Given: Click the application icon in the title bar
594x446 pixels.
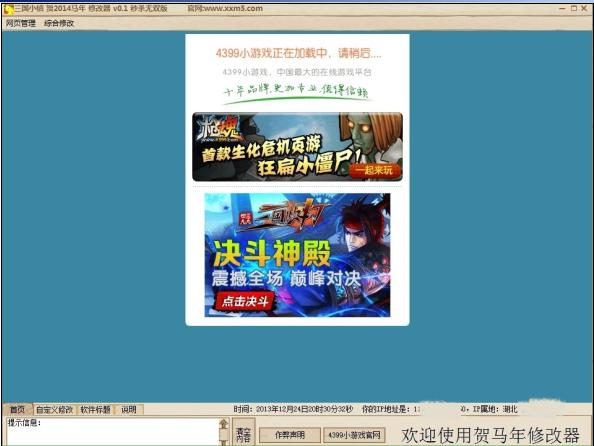Looking at the screenshot, I should point(8,9).
